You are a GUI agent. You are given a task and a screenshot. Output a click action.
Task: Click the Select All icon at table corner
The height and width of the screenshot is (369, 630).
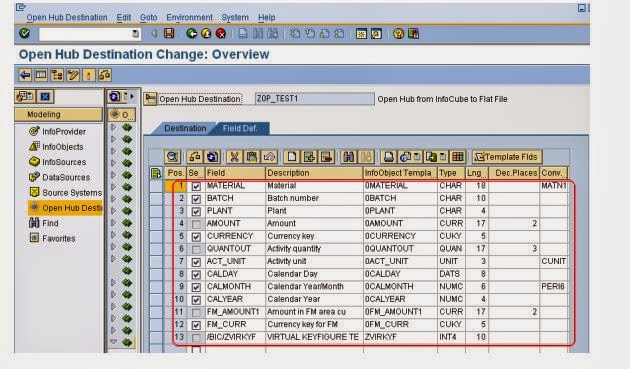[156, 173]
